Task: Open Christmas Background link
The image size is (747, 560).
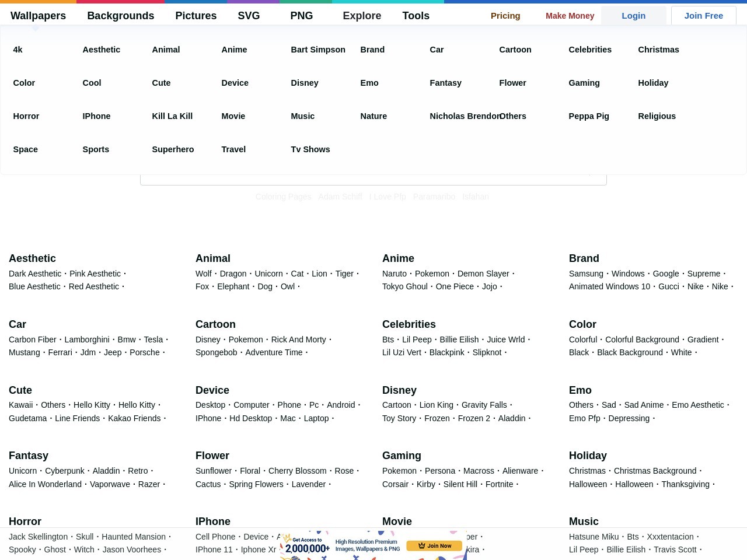Action: point(655,471)
